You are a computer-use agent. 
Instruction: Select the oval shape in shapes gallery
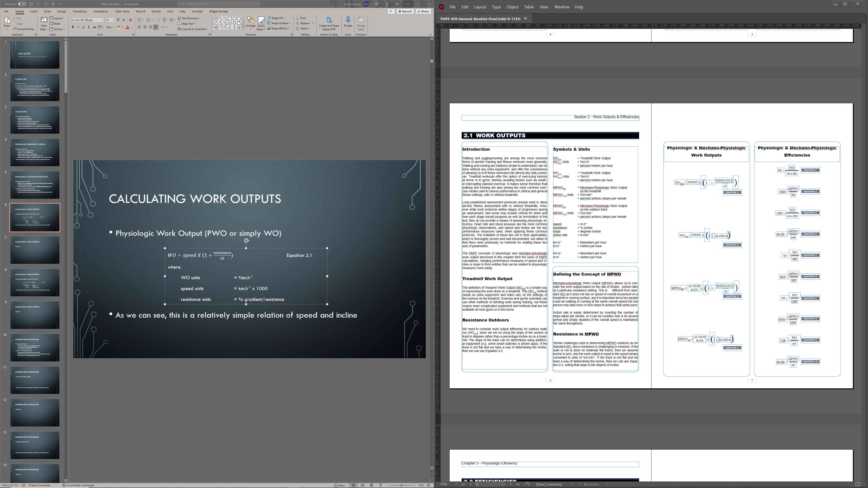click(234, 19)
